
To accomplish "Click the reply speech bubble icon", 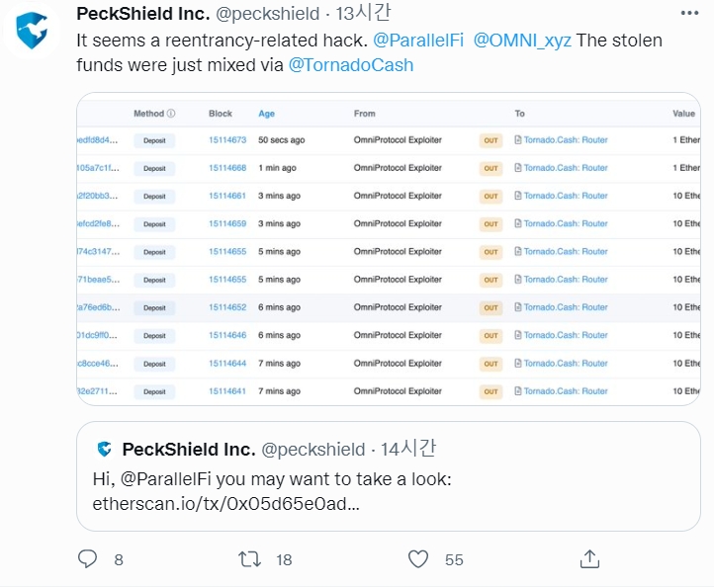I will (x=88, y=559).
